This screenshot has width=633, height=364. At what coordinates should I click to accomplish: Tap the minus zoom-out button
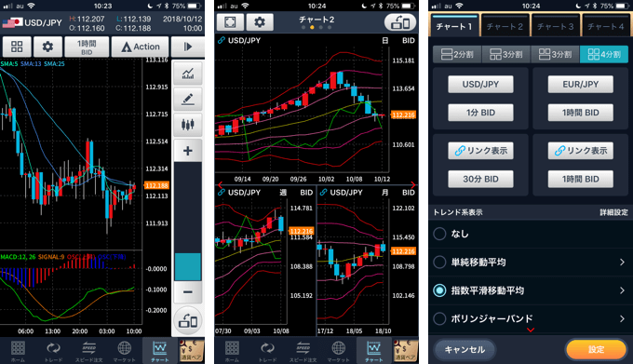tap(188, 292)
